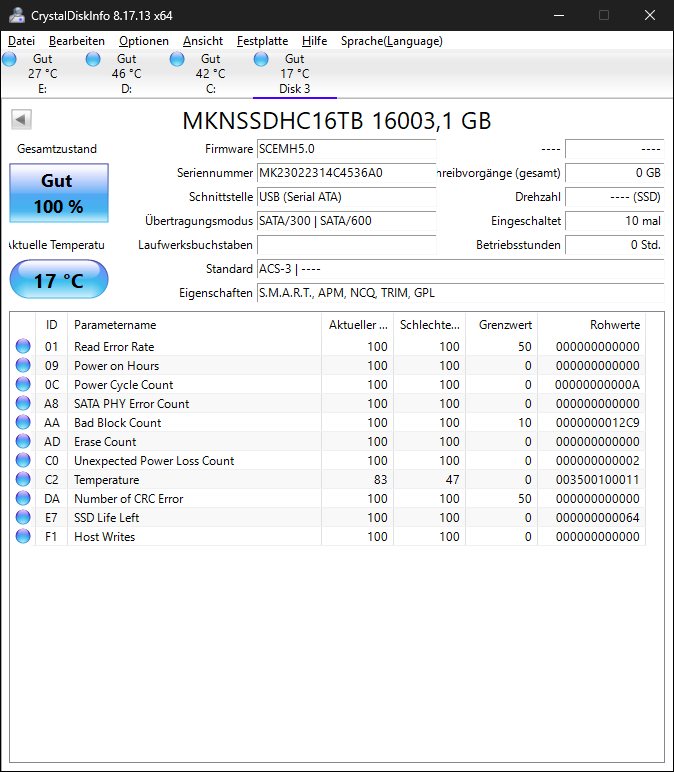Open the Festplatte menu
Viewport: 674px width, 772px height.
coord(262,41)
